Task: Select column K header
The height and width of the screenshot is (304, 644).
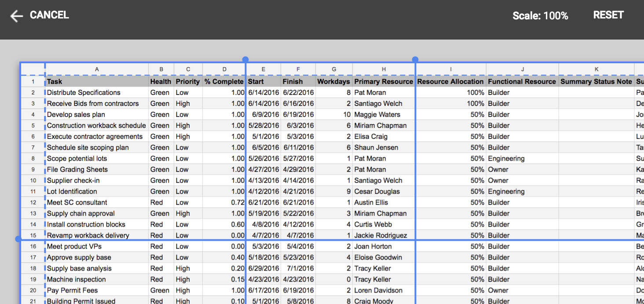Action: pos(596,69)
